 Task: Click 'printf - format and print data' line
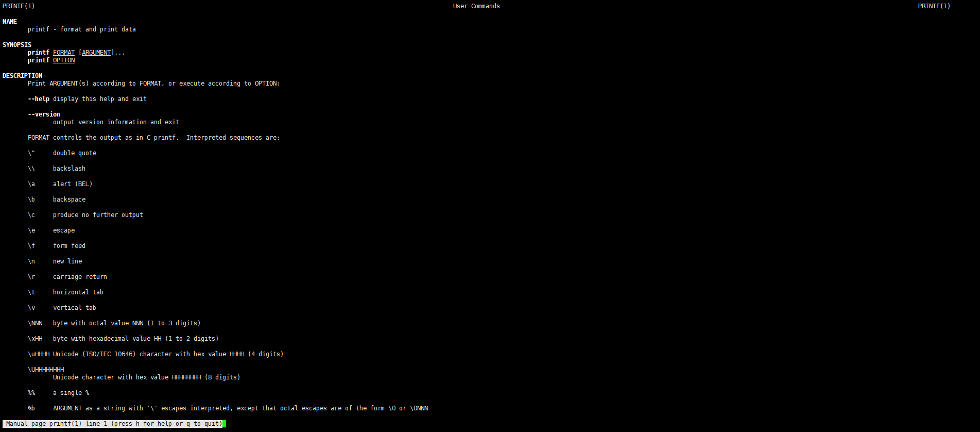pyautogui.click(x=82, y=29)
